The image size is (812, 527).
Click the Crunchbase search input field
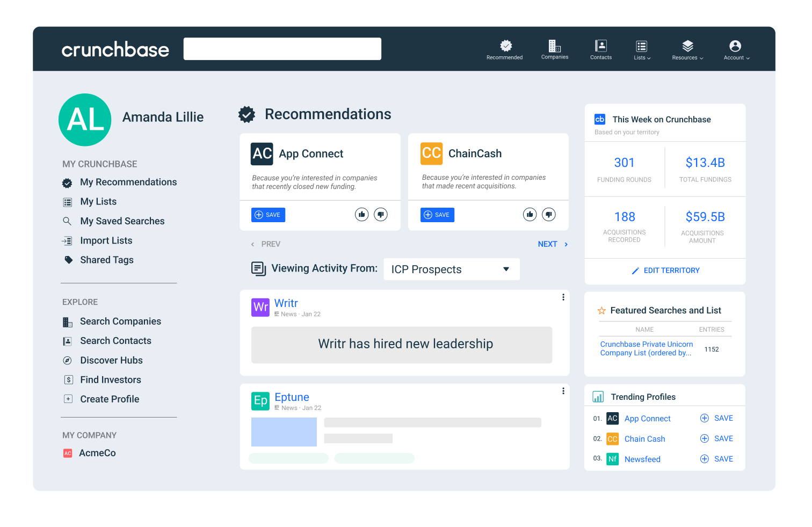282,48
